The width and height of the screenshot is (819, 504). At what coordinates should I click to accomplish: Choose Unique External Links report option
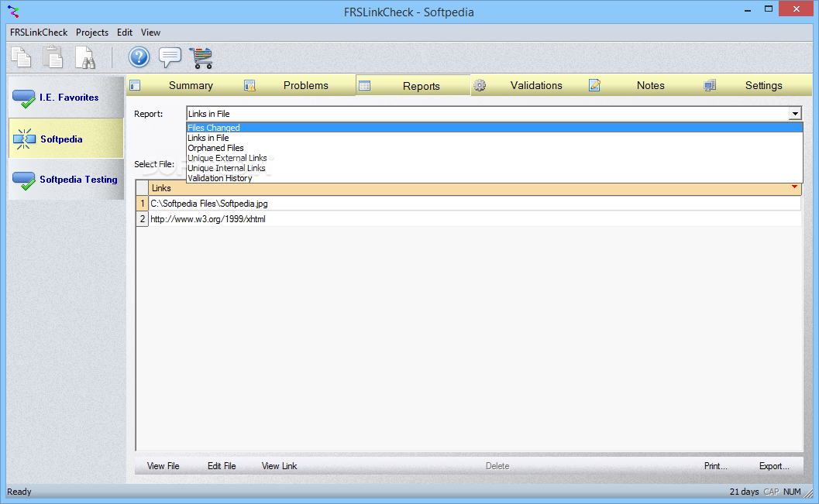(x=494, y=158)
